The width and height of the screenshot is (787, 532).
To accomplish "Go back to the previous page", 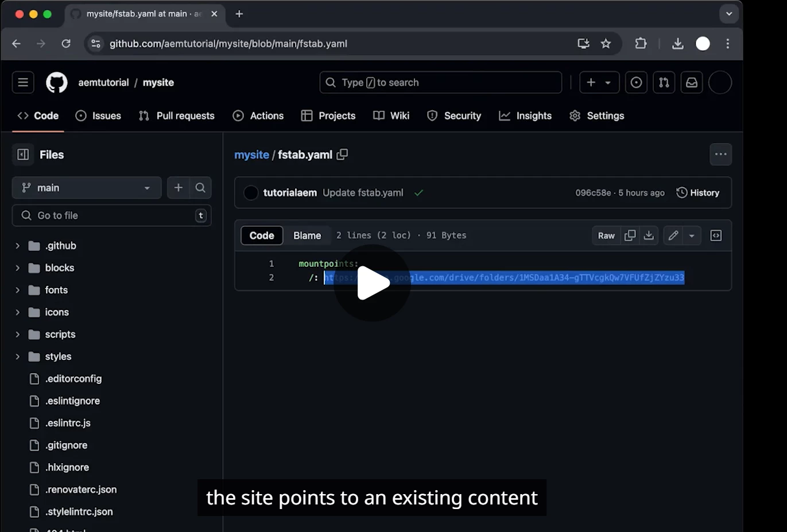I will click(x=16, y=44).
